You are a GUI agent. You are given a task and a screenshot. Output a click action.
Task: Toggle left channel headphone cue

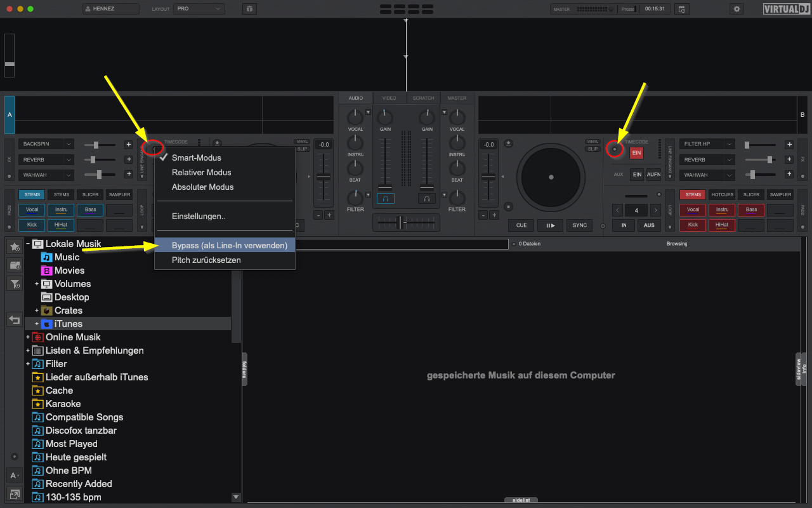(385, 199)
